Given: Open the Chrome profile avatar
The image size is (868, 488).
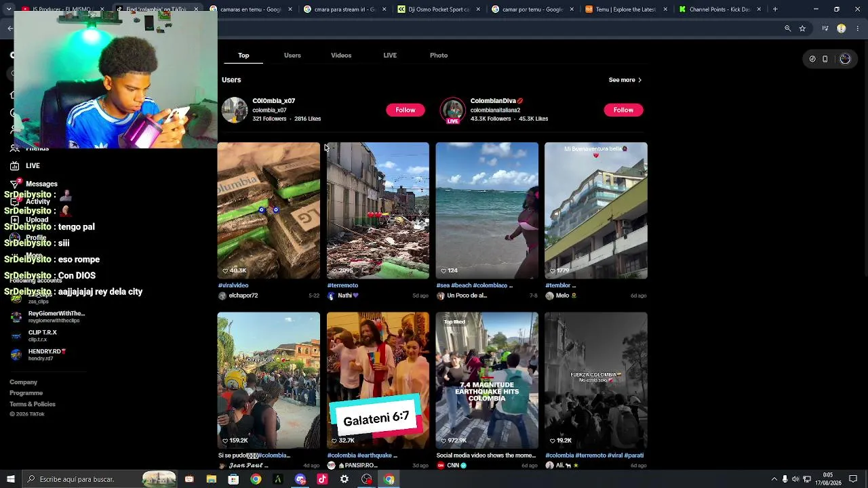Looking at the screenshot, I should point(842,28).
